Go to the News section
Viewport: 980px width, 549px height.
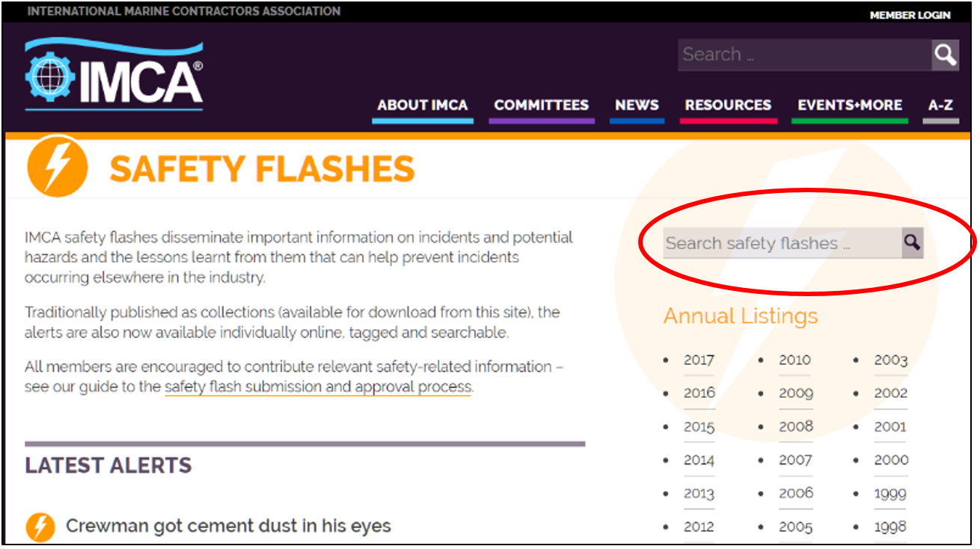[x=637, y=105]
